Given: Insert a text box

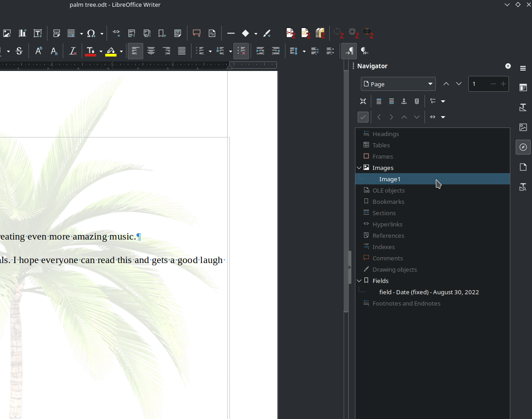Looking at the screenshot, I should (37, 33).
